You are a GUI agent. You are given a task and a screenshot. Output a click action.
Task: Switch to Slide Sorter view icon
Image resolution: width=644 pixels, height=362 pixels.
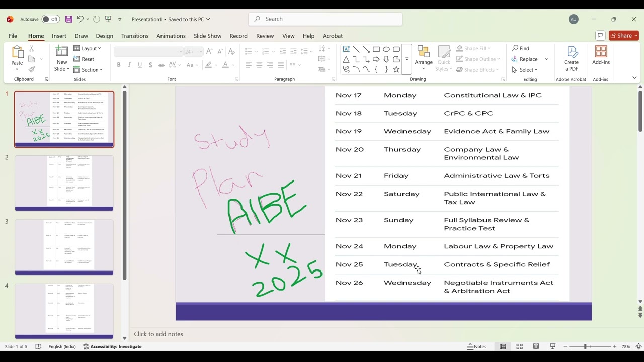[x=520, y=346]
